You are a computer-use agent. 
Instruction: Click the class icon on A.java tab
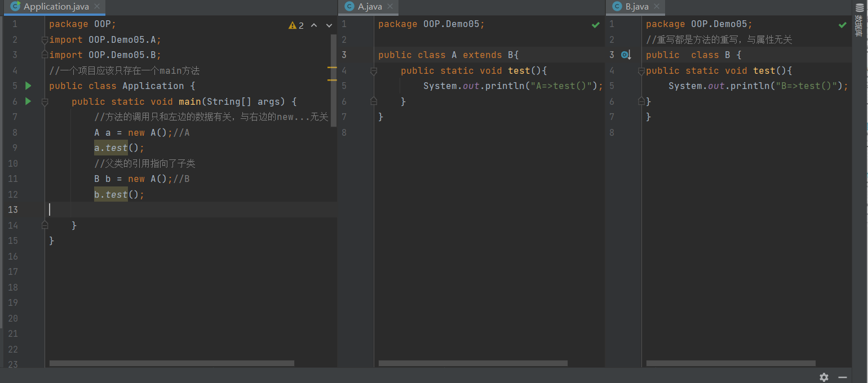(349, 7)
